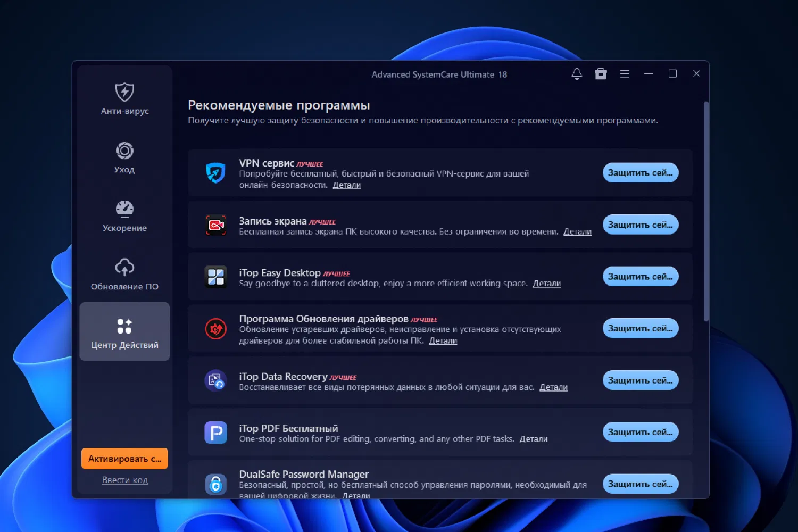
Task: Click the iTop Easy Desktop title
Action: [280, 272]
